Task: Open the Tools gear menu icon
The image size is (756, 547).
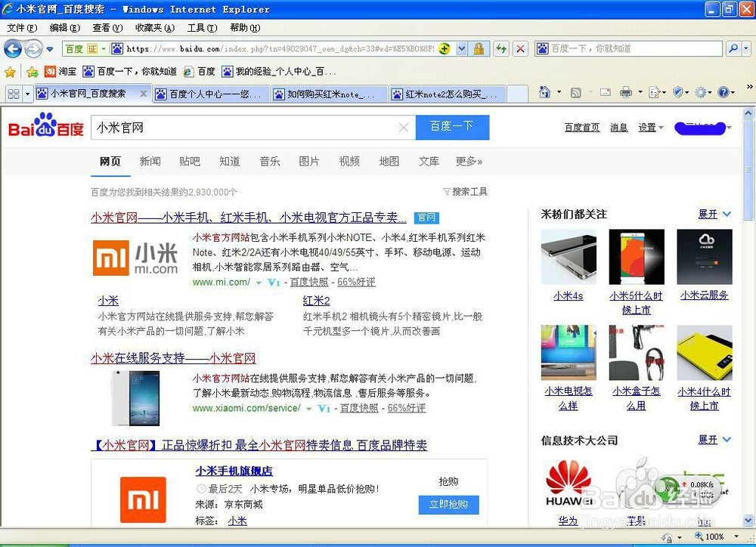Action: tap(701, 92)
